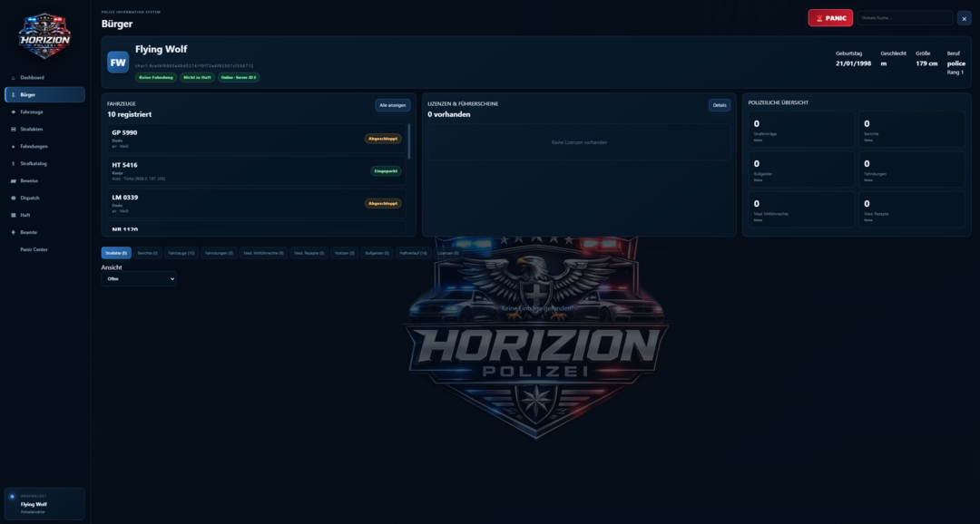The height and width of the screenshot is (524, 980).
Task: Click the Keine Fahndung status badge
Action: [x=156, y=78]
